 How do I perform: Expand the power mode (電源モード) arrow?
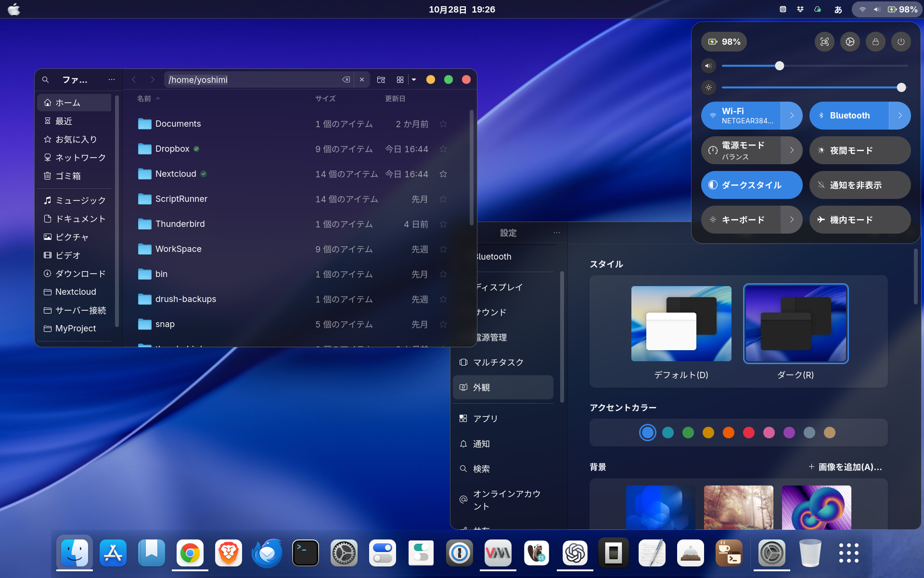(792, 150)
